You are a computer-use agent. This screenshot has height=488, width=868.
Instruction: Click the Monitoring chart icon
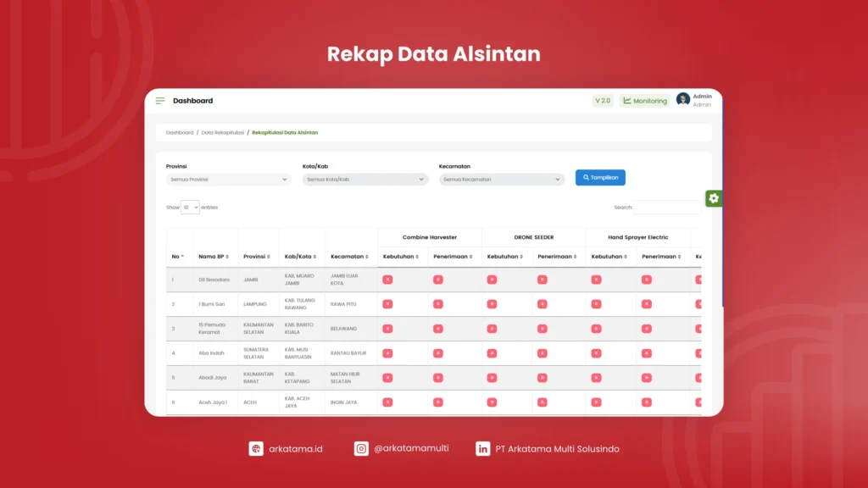[627, 101]
